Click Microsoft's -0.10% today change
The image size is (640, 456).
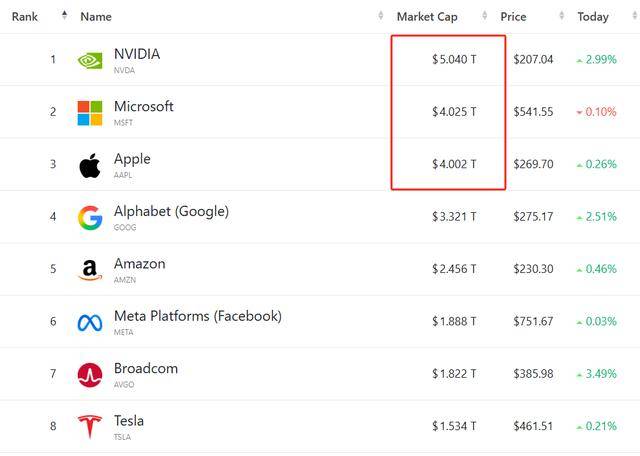pos(596,112)
